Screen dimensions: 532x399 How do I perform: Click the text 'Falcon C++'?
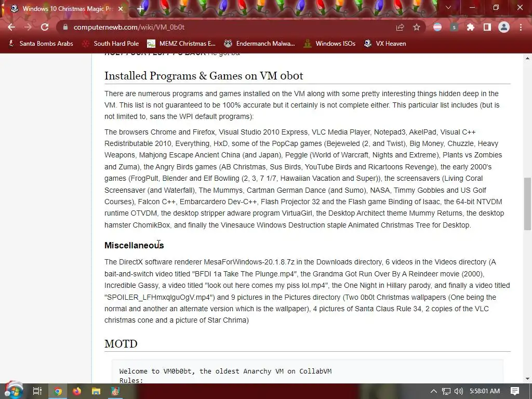[x=157, y=202]
